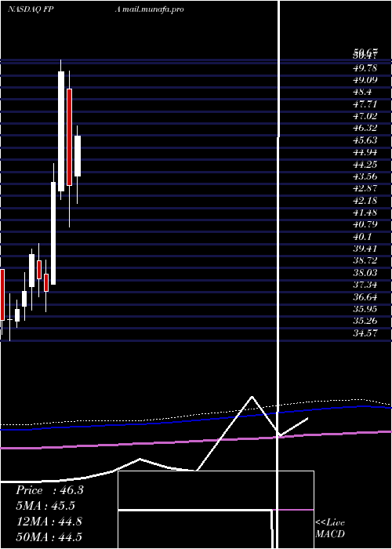Click the Price : 46.3 readout
The width and height of the screenshot is (392, 549).
pyautogui.click(x=49, y=490)
